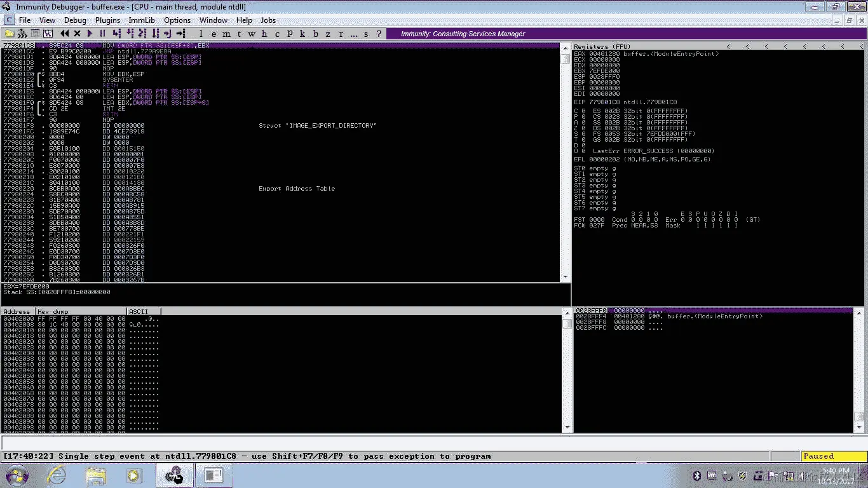Show references with 'r' button
868x488 pixels.
point(341,34)
